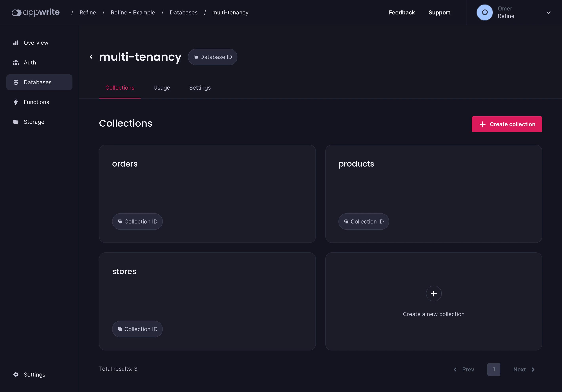Image resolution: width=562 pixels, height=392 pixels.
Task: Open Support in the top navigation
Action: tap(439, 12)
